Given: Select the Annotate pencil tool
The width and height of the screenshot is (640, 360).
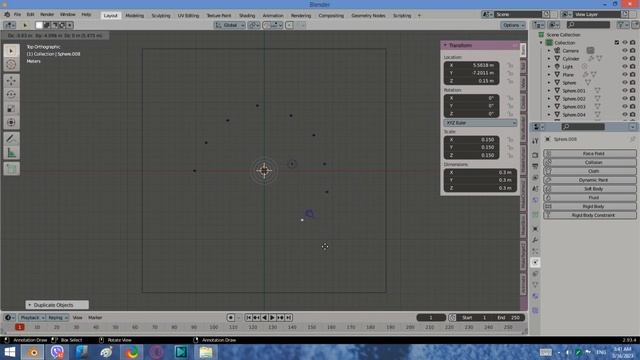Looking at the screenshot, I should click(11, 139).
